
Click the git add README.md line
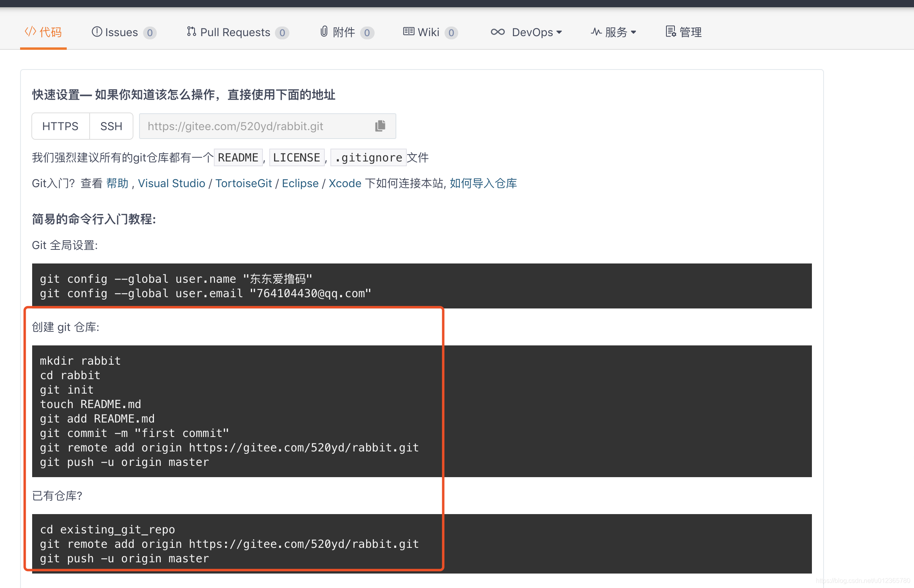tap(97, 419)
